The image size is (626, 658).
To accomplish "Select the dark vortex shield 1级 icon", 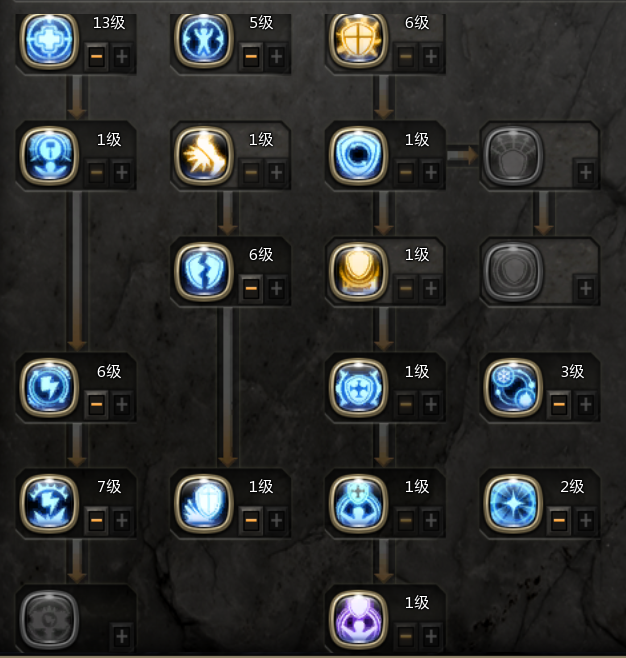I will click(358, 156).
